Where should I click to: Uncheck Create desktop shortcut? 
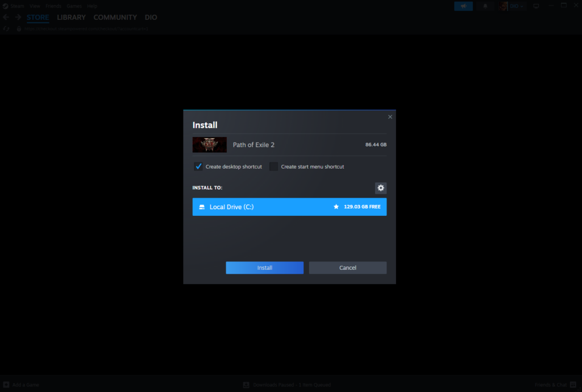pos(198,166)
